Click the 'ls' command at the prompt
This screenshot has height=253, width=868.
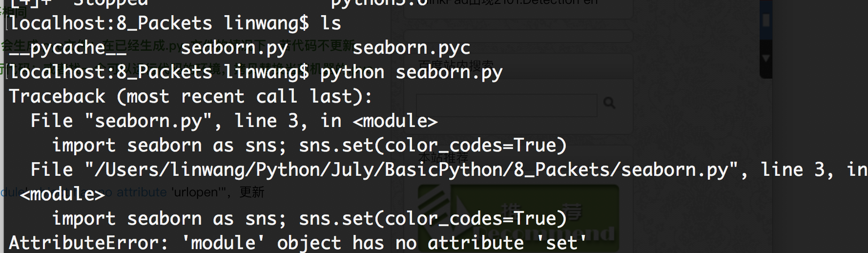click(331, 23)
